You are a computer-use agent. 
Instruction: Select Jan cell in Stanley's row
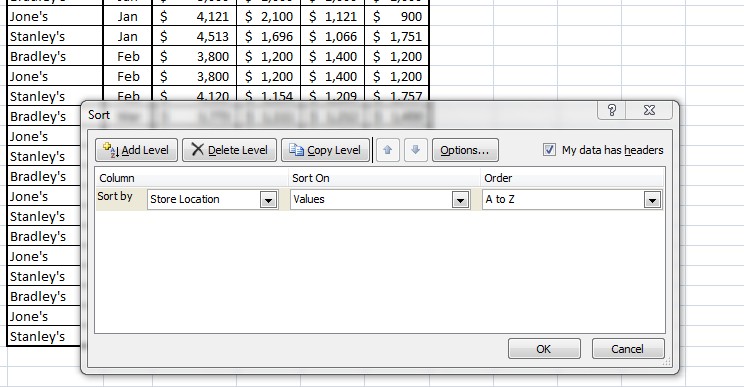pyautogui.click(x=128, y=37)
